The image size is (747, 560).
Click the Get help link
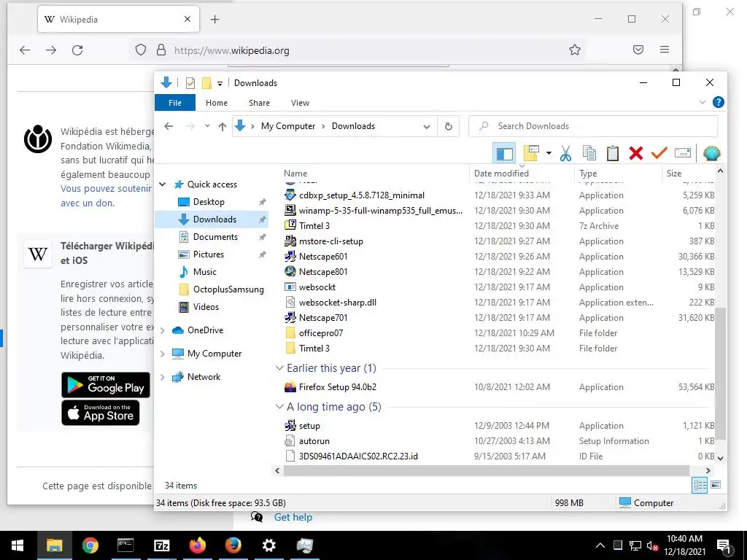pos(293,517)
